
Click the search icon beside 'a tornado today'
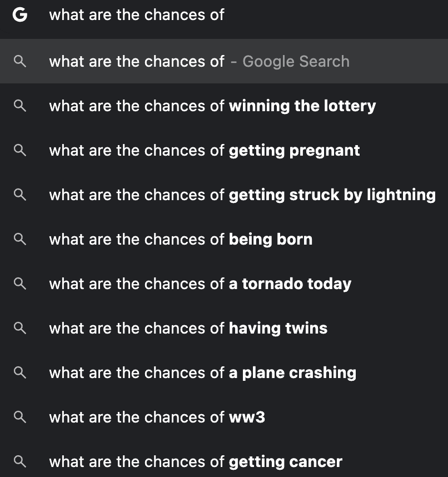click(19, 284)
